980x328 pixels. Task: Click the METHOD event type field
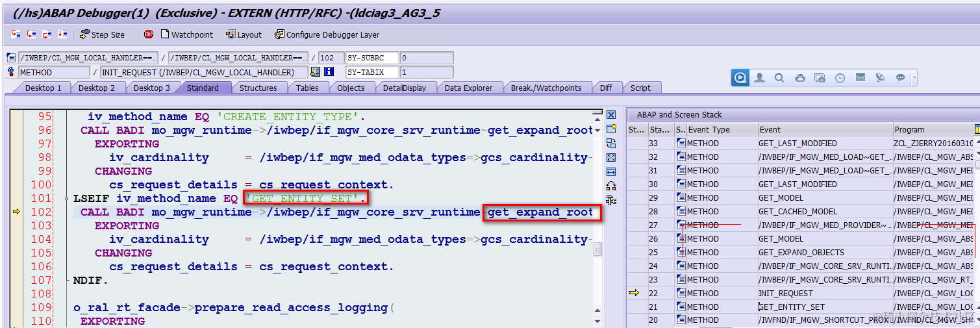tap(54, 72)
